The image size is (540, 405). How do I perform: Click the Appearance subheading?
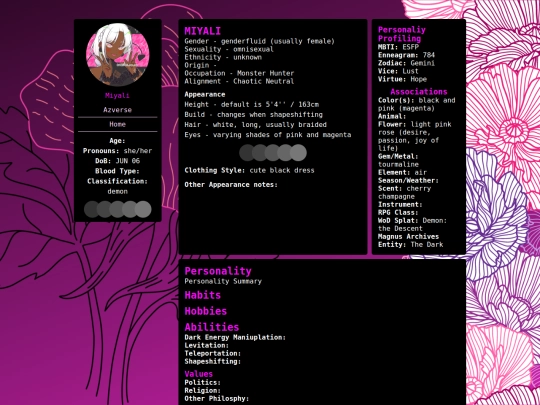click(x=205, y=94)
